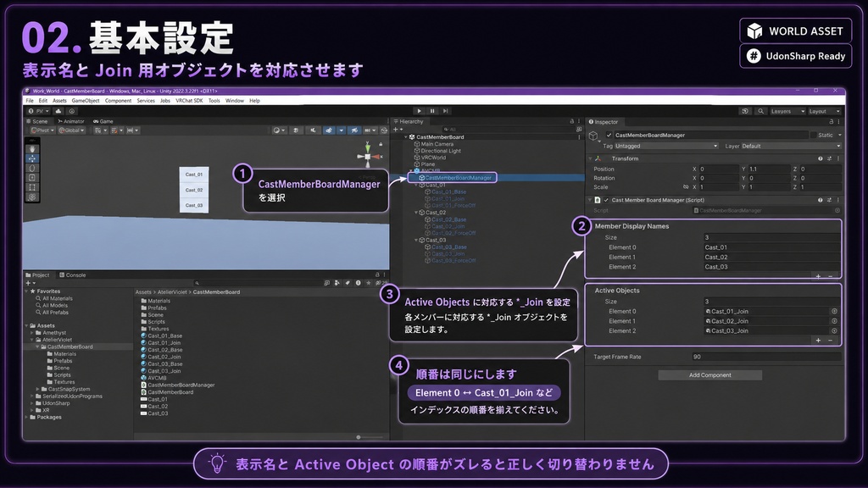This screenshot has width=868, height=488.
Task: Open Unity cloud services icon
Action: [58, 111]
